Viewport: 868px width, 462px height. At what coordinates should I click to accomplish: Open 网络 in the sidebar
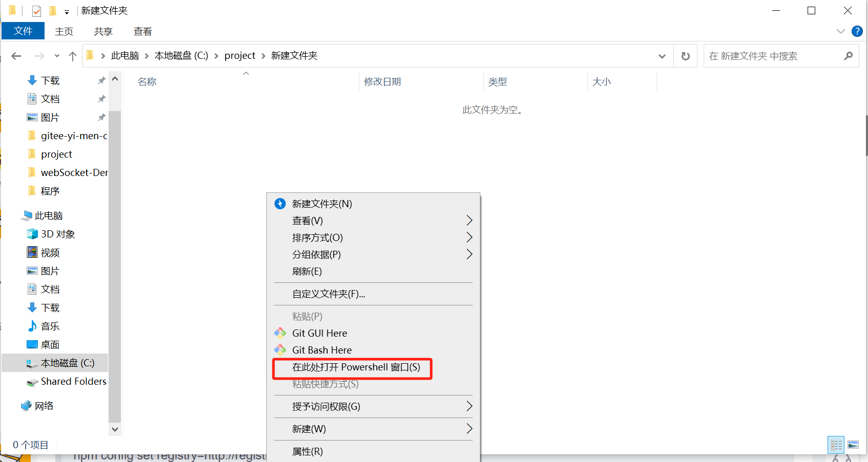pyautogui.click(x=37, y=406)
